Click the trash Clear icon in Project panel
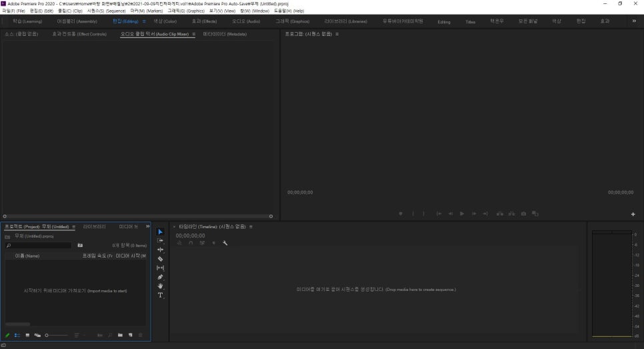Image resolution: width=644 pixels, height=349 pixels. click(x=140, y=336)
